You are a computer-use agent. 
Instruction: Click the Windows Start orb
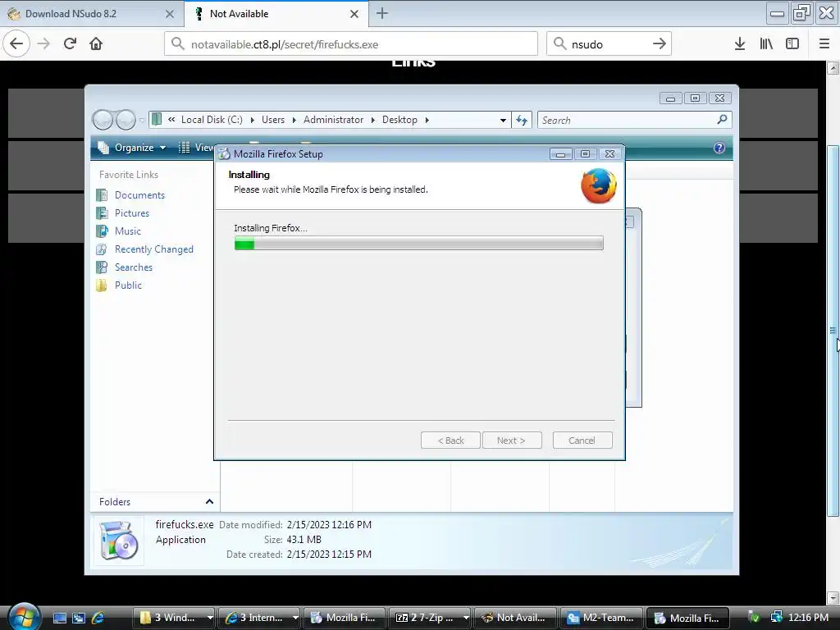24,616
